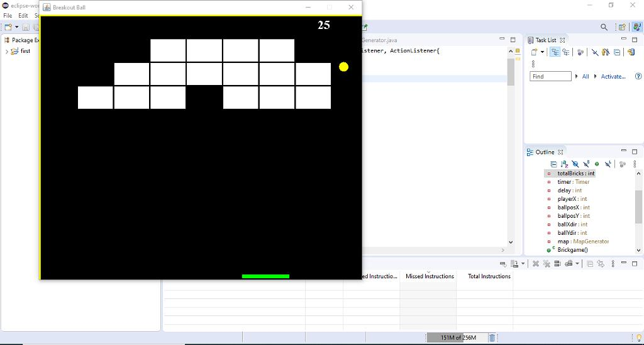Screen dimensions: 644x345
Task: Toggle Hide Static Fields and Methods in Outline
Action: point(586,164)
